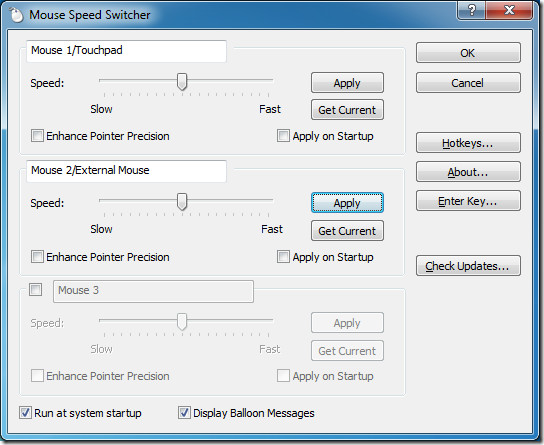Open the About dialog
The image size is (544, 445).
468,172
